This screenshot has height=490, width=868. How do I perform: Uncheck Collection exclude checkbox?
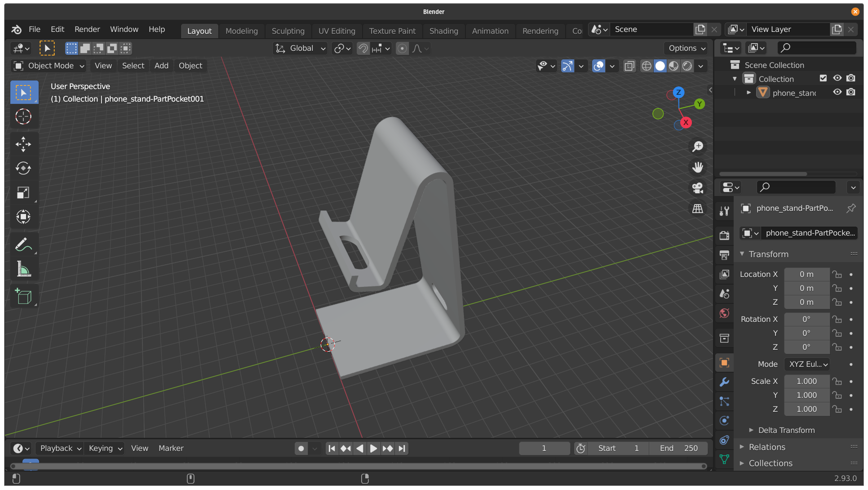823,78
